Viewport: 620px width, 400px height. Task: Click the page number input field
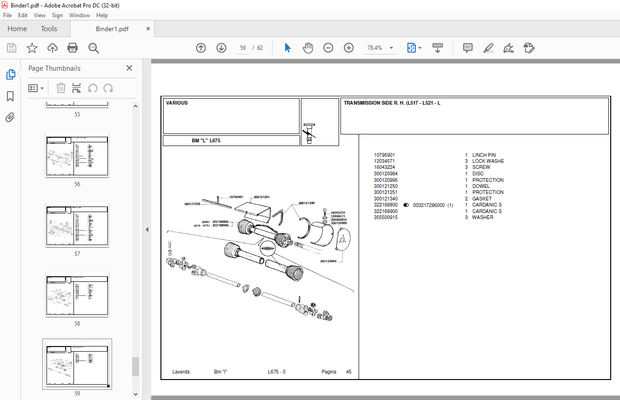[x=243, y=48]
